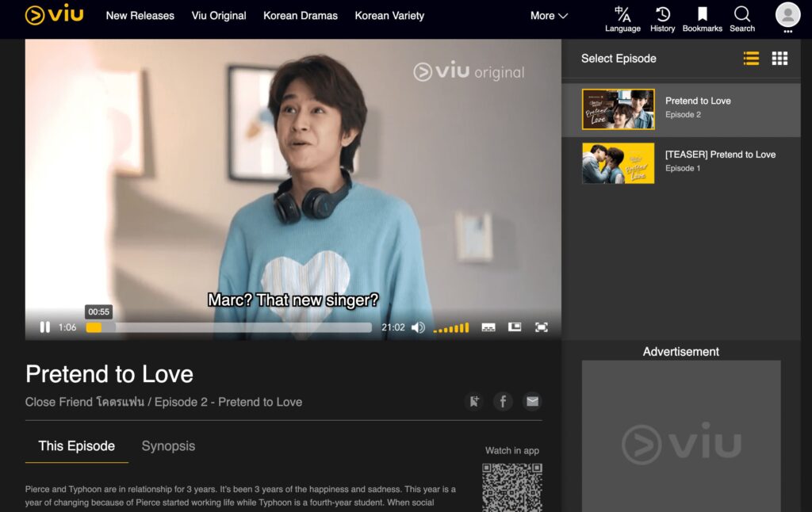Click the 1:06 elapsed time text
This screenshot has height=512, width=812.
pyautogui.click(x=67, y=327)
